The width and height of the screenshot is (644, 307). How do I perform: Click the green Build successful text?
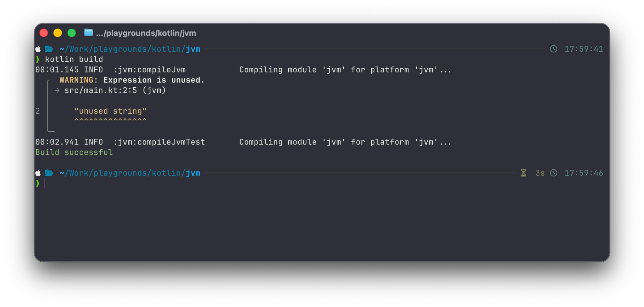[74, 152]
